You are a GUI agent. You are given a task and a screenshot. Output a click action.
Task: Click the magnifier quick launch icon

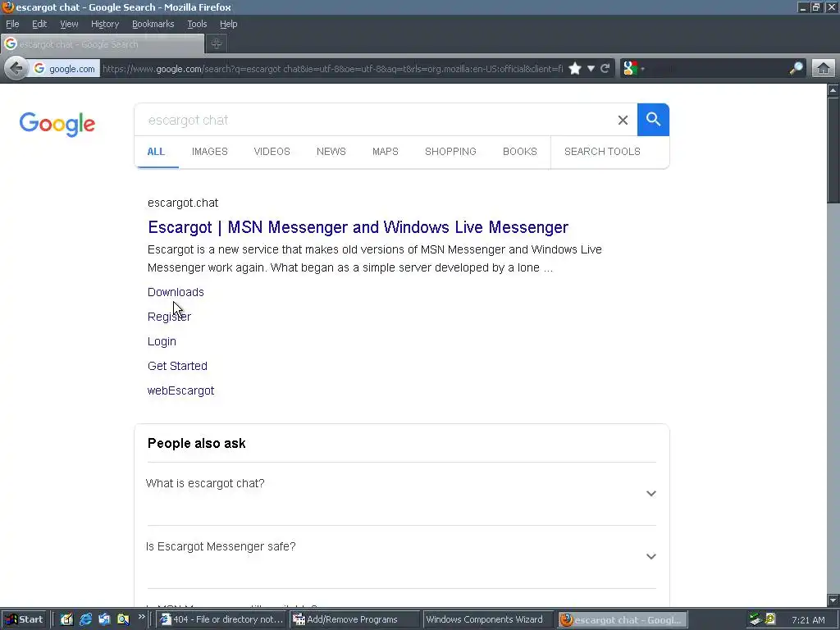(x=123, y=619)
